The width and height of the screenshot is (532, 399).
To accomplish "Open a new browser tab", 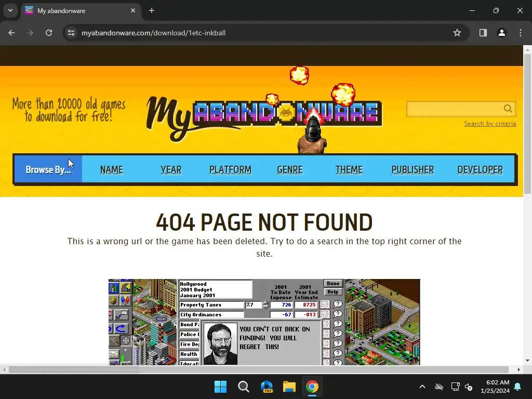I will 152,10.
